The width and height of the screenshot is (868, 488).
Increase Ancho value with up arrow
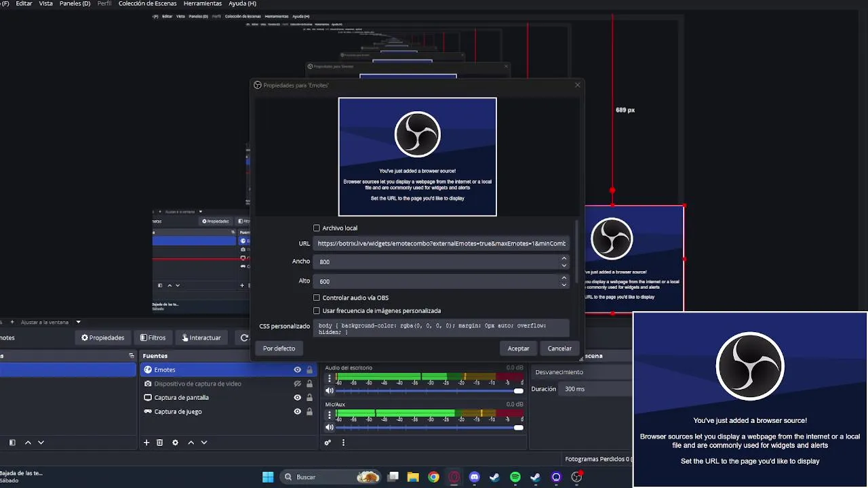(x=564, y=258)
